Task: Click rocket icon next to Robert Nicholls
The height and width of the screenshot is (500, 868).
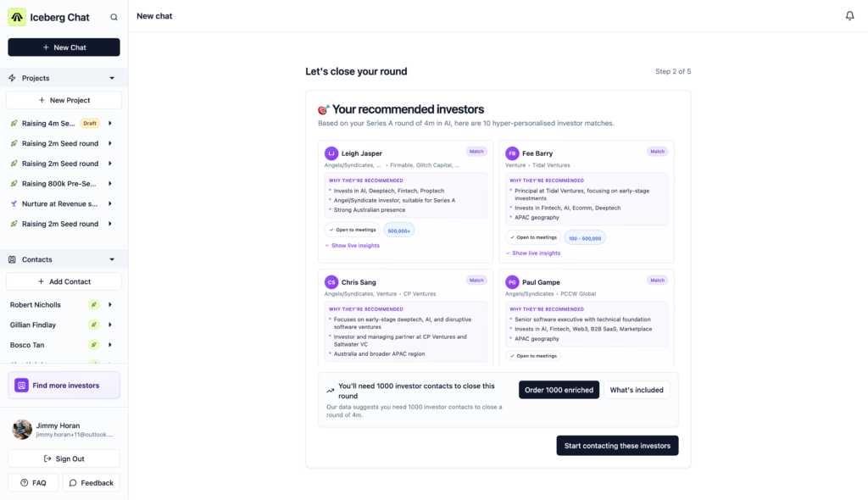Action: [x=94, y=304]
